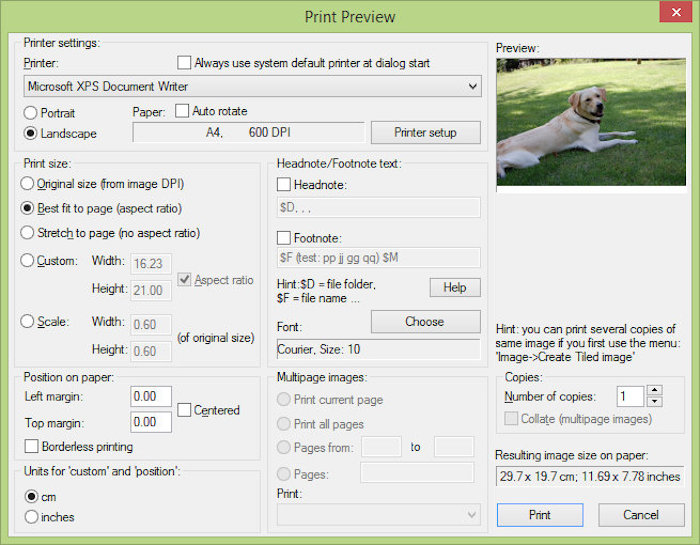Screen dimensions: 700x545
Task: Increase number of copies with up arrow
Action: (655, 390)
